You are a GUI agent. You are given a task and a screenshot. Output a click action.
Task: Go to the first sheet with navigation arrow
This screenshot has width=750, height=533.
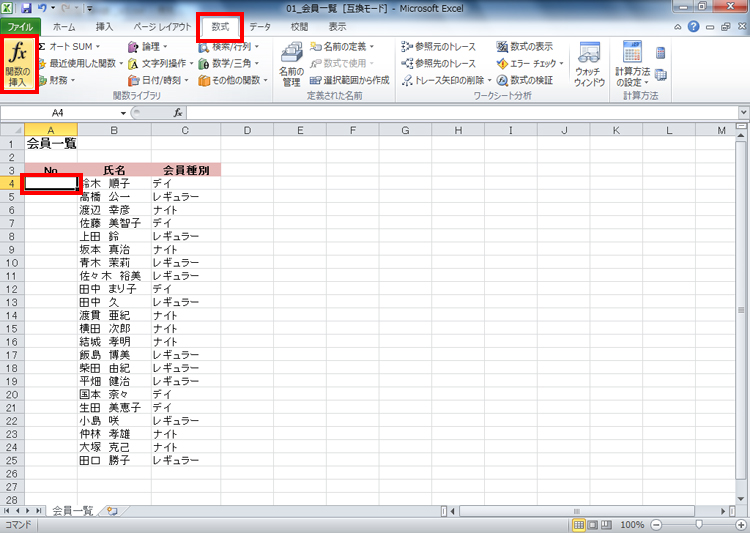pos(6,511)
